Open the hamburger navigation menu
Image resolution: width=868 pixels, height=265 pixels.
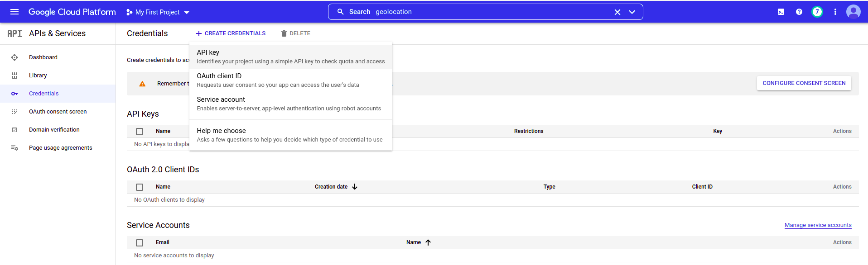coord(14,12)
